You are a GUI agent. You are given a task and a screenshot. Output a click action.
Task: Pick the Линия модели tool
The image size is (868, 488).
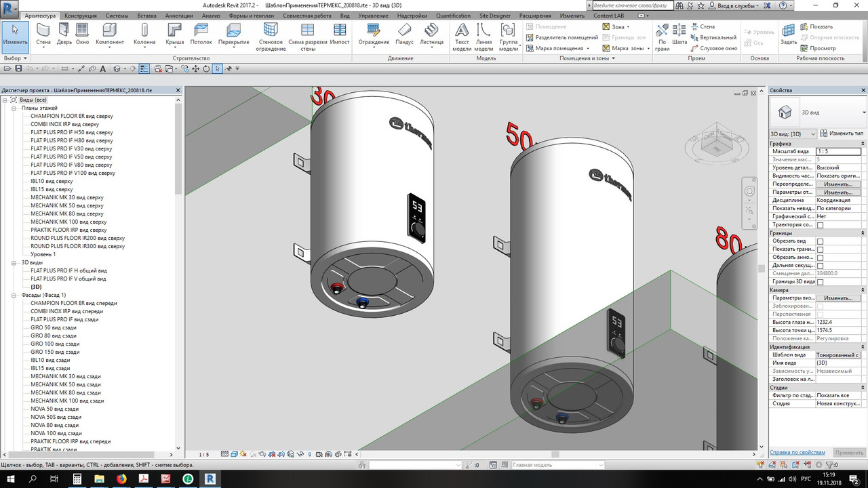pos(484,37)
